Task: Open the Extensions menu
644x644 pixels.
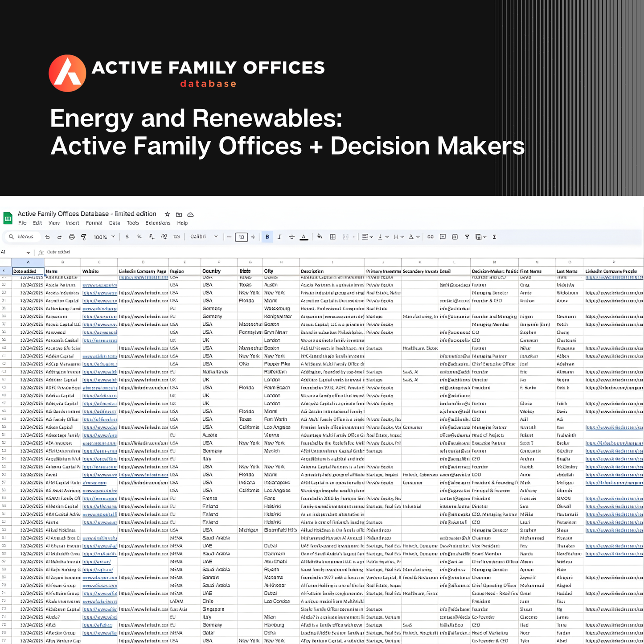Action: (x=158, y=223)
